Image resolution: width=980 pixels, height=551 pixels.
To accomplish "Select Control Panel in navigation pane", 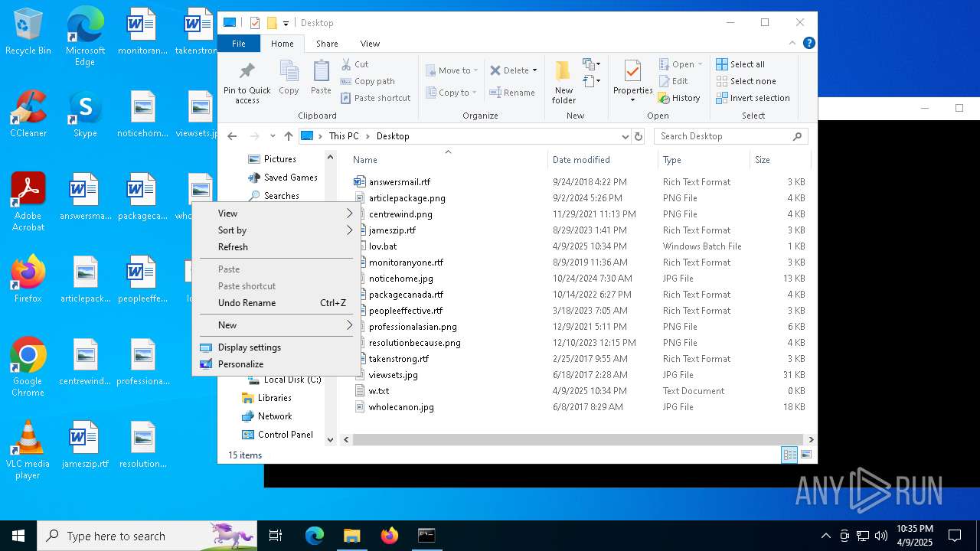I will coord(285,435).
